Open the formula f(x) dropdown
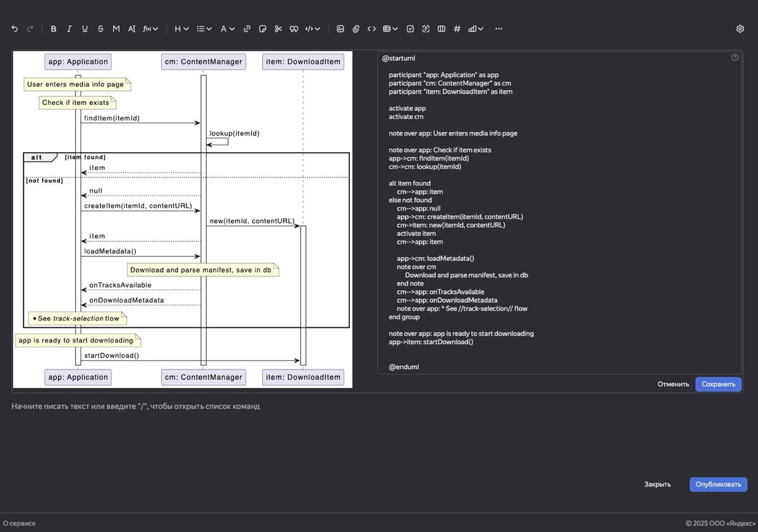Image resolution: width=758 pixels, height=532 pixels. pos(150,28)
